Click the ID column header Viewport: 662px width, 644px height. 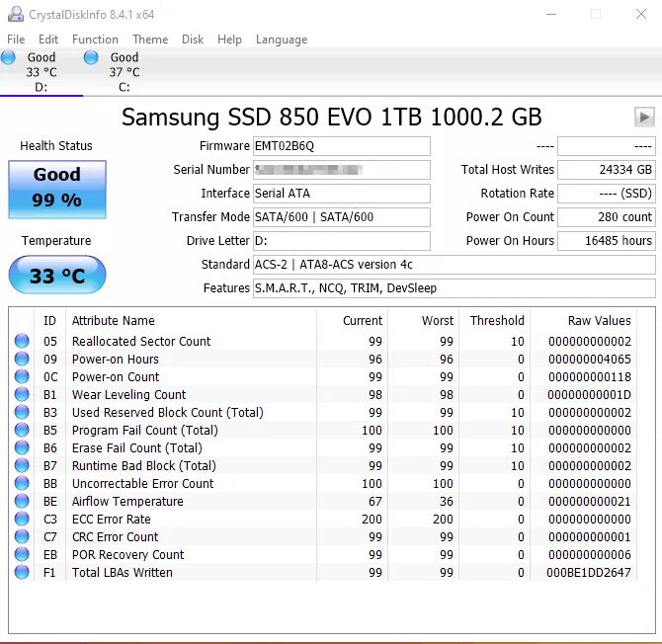tap(49, 321)
